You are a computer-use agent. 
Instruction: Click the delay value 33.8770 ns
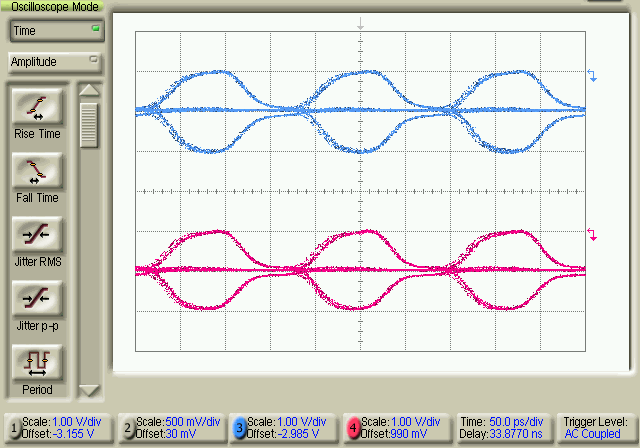coord(516,434)
